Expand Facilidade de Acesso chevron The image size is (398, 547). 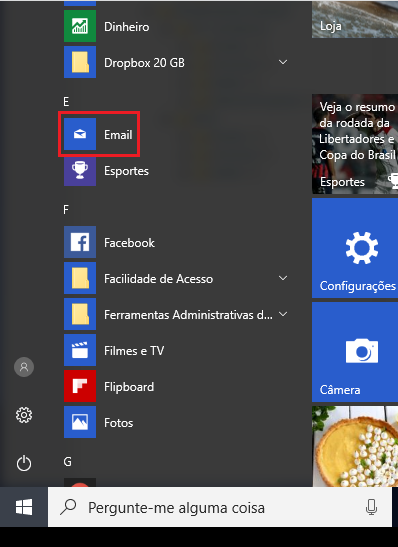click(283, 278)
